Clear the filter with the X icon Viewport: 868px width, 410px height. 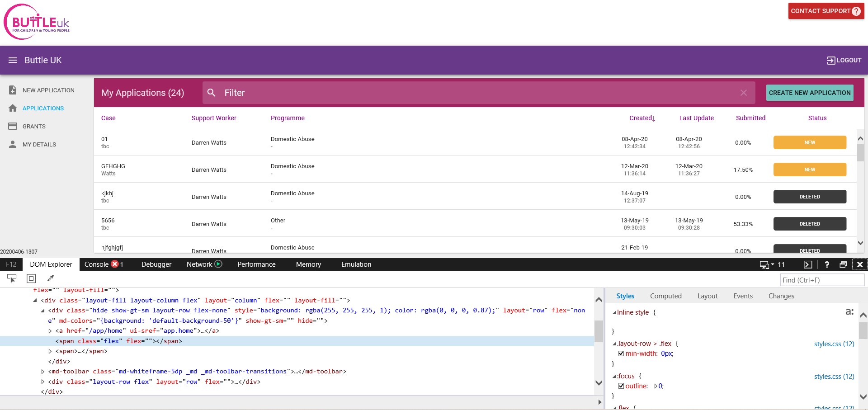click(x=743, y=93)
